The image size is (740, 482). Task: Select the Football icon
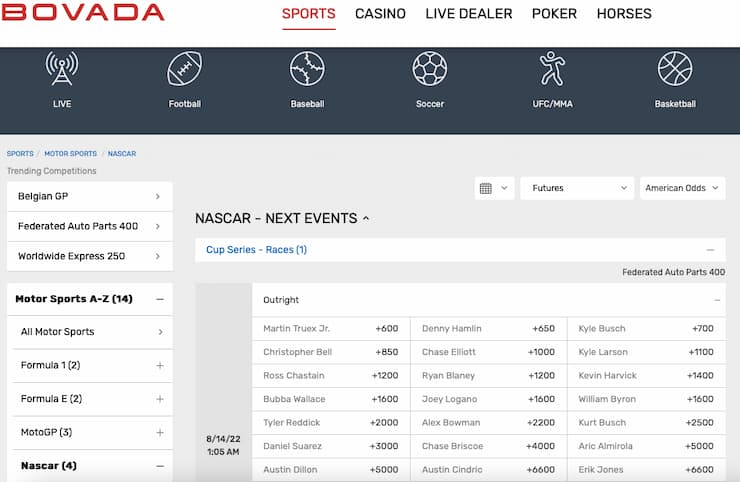pyautogui.click(x=185, y=69)
